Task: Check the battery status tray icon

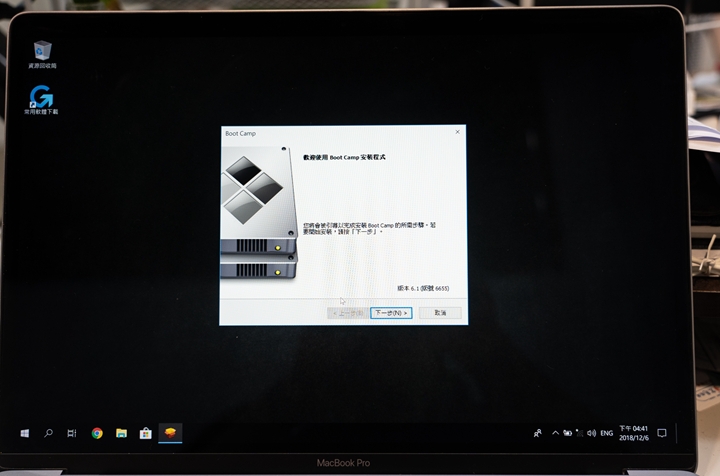Action: [x=568, y=433]
